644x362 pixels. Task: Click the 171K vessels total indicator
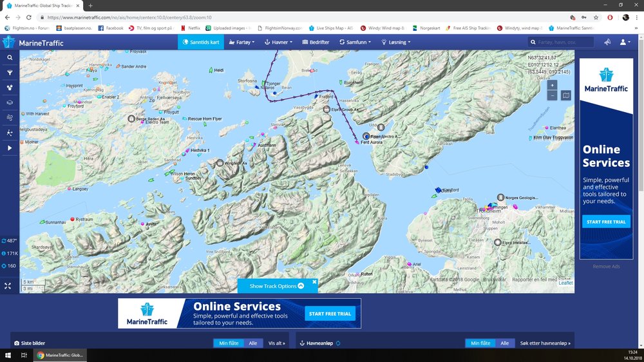10,254
